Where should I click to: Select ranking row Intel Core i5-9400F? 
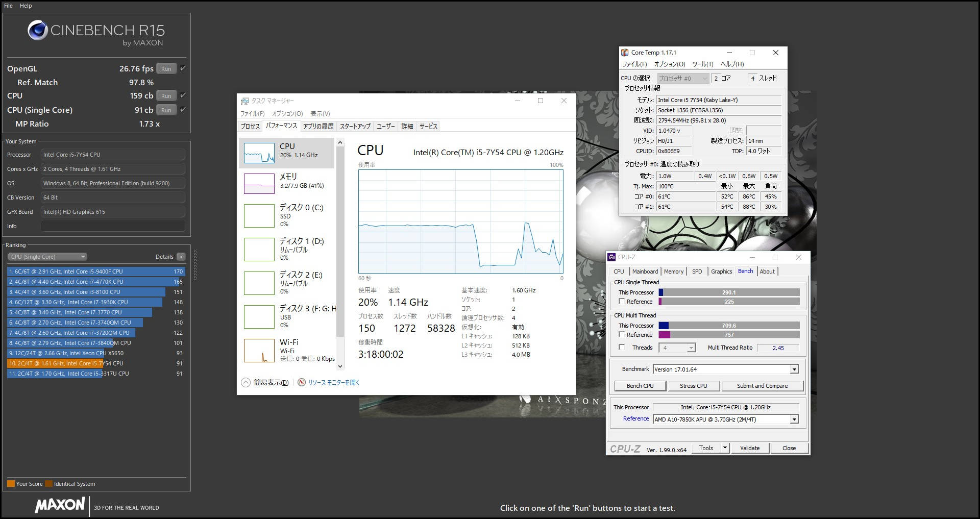96,271
